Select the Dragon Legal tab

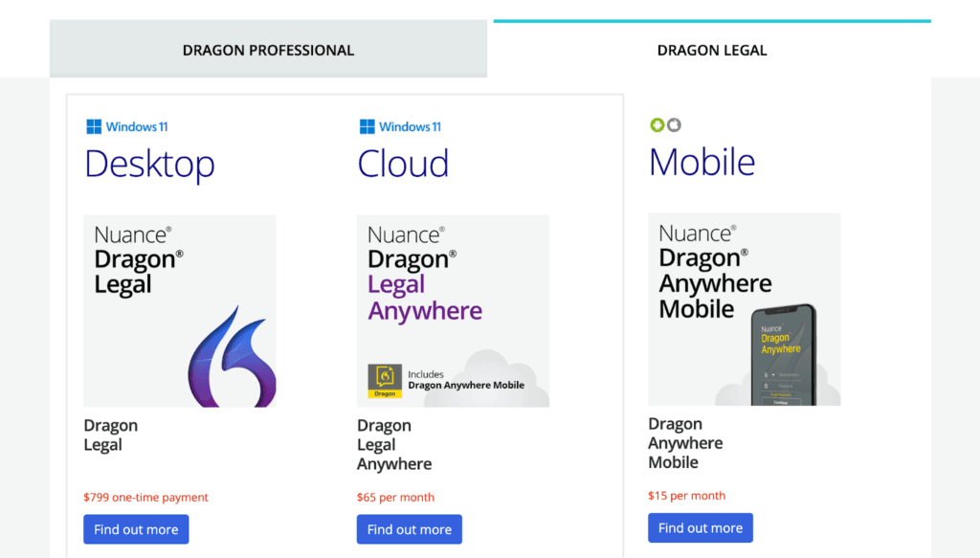click(711, 50)
